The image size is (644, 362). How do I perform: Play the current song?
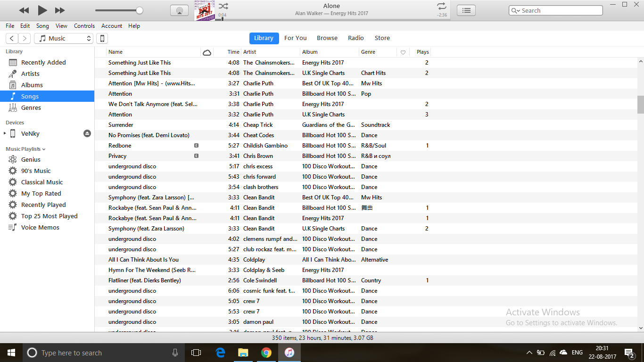(42, 10)
